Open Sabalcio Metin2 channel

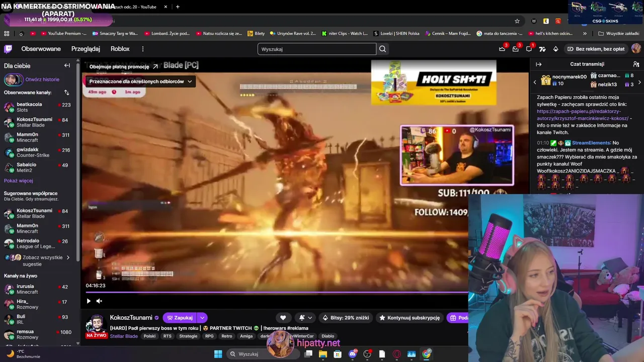(x=38, y=167)
